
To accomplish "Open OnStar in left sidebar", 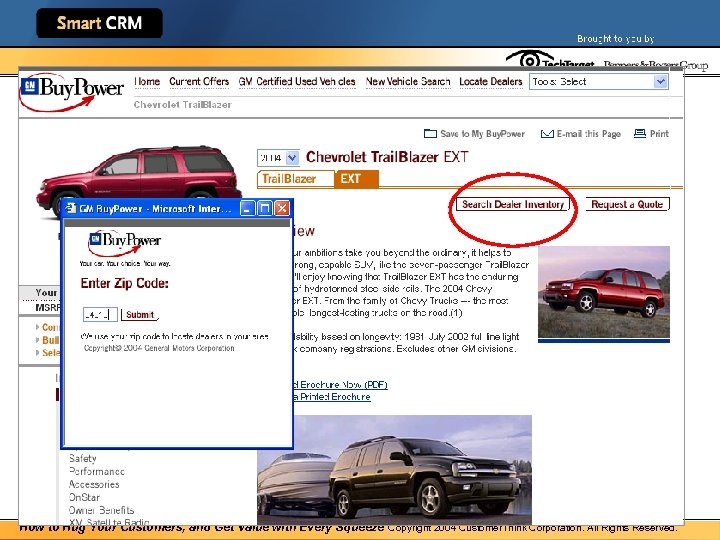I will 84,497.
